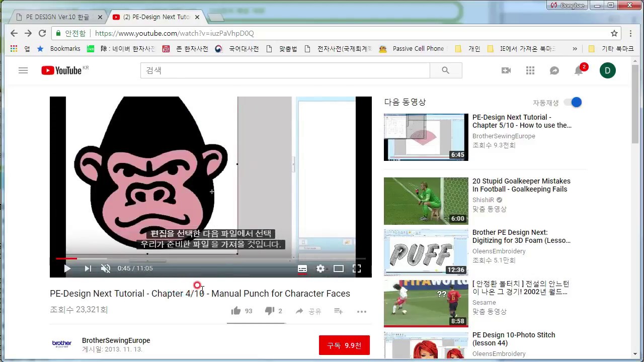Open the 국어대사전 bookmark
This screenshot has height=362, width=644.
coord(236,49)
